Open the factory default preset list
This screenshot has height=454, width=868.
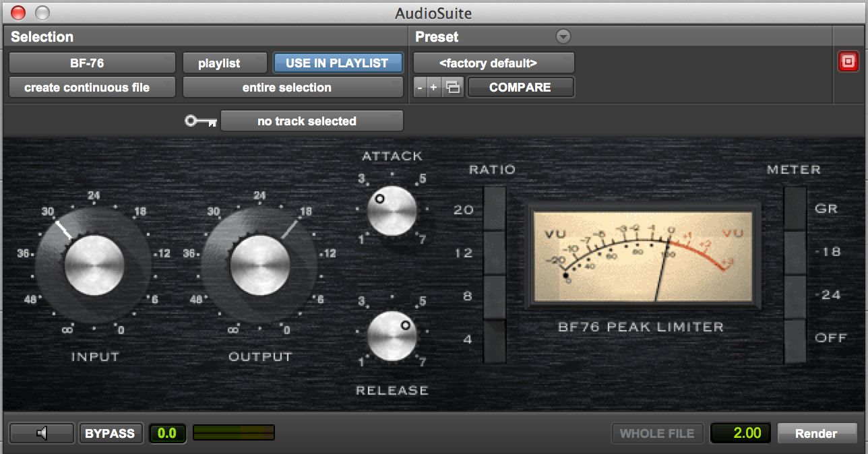point(493,63)
